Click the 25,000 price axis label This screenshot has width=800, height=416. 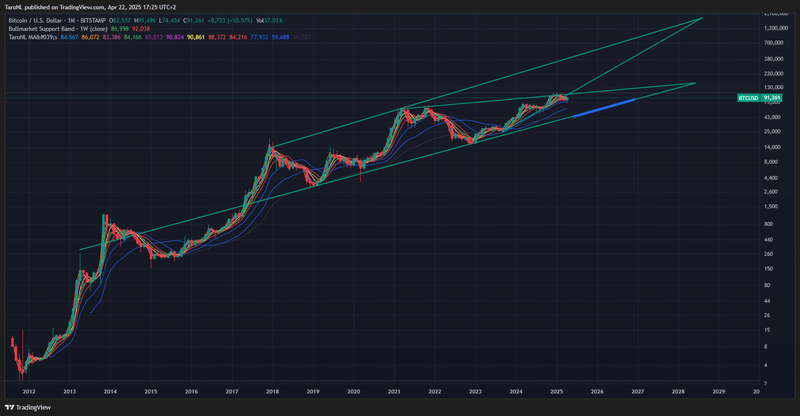[x=772, y=131]
